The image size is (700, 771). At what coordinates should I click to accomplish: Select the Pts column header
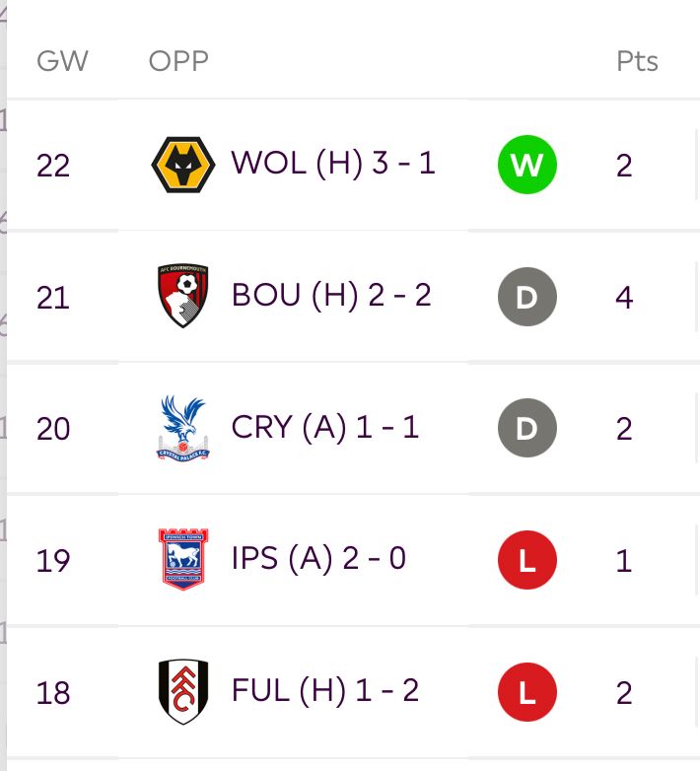point(637,61)
